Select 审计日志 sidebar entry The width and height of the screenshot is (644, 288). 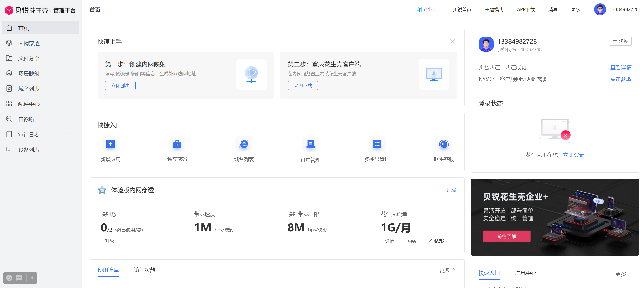click(x=40, y=134)
